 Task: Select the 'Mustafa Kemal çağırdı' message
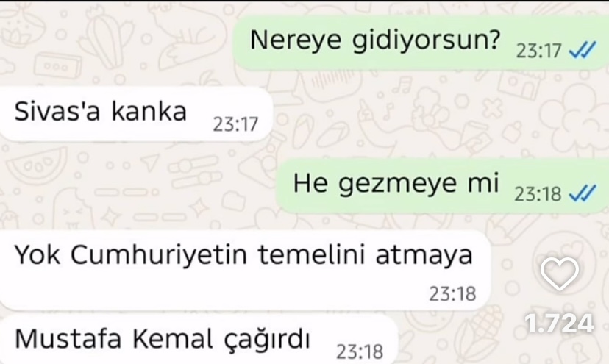point(199,340)
